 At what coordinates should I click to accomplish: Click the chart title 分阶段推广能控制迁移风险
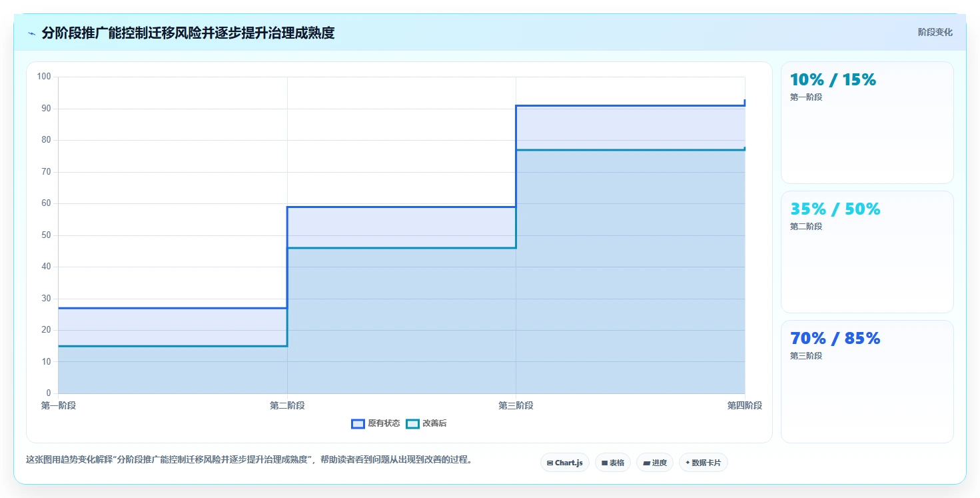click(x=188, y=33)
